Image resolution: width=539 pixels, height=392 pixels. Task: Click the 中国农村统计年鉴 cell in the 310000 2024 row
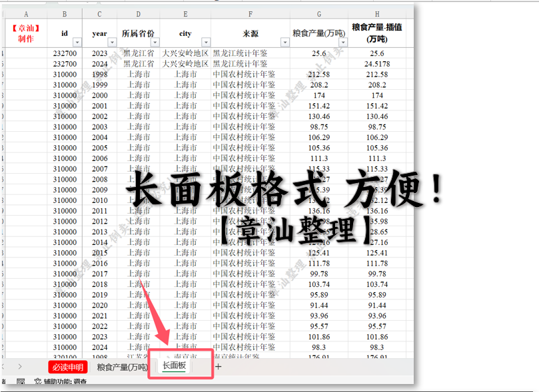(x=251, y=347)
